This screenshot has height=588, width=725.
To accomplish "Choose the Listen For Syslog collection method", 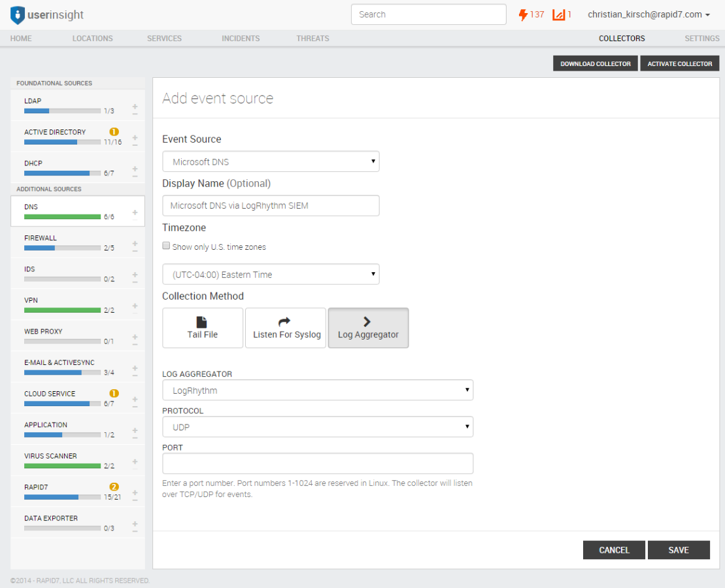I will [285, 328].
